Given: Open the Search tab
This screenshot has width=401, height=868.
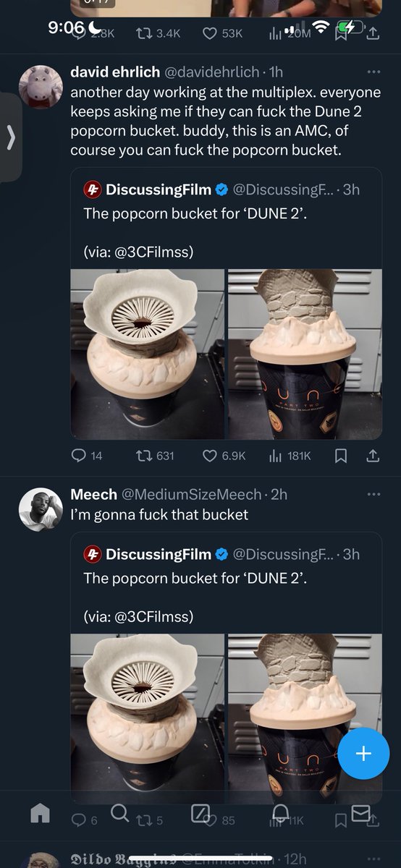Looking at the screenshot, I should click(x=120, y=814).
